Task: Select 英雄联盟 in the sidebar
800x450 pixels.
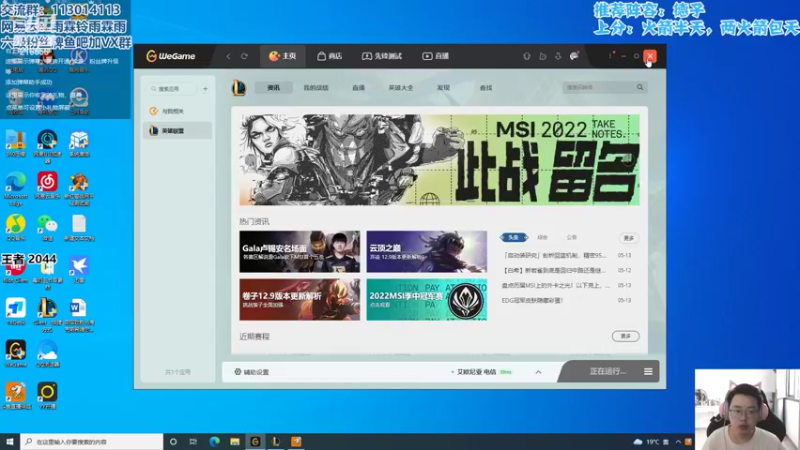Action: 177,131
